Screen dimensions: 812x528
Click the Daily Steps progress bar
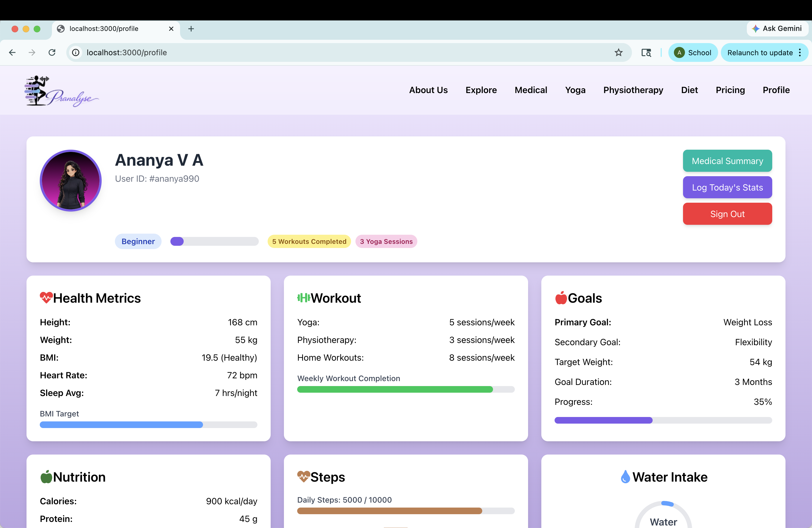pos(406,511)
